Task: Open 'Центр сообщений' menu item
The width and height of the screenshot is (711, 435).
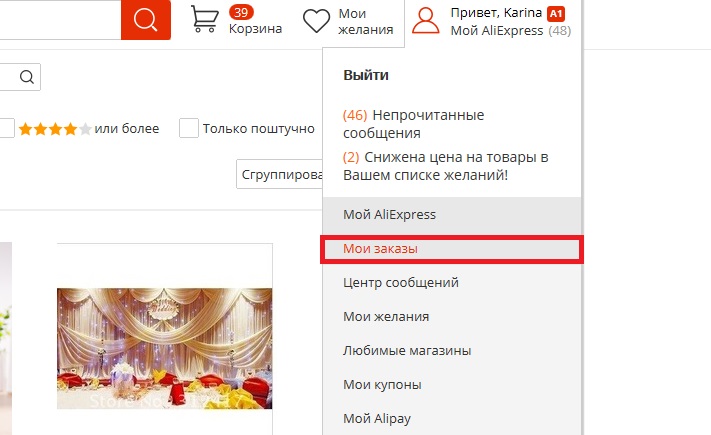Action: pos(400,283)
